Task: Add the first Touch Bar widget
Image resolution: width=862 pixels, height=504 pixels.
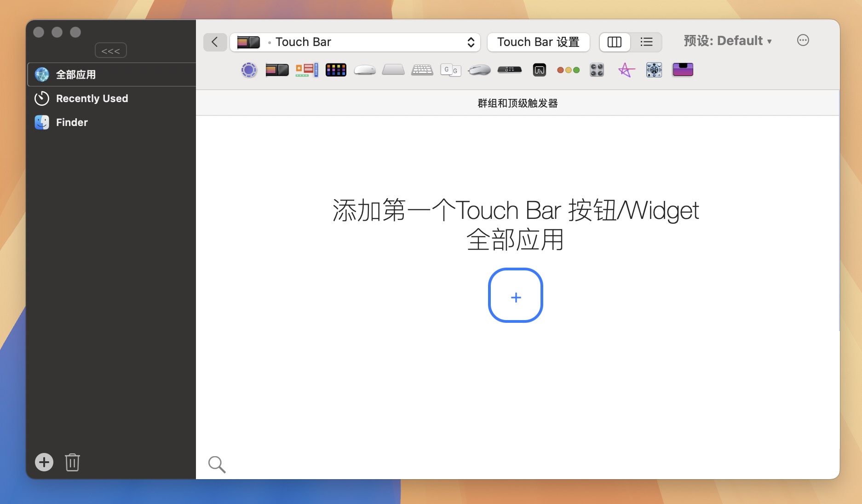Action: coord(516,296)
